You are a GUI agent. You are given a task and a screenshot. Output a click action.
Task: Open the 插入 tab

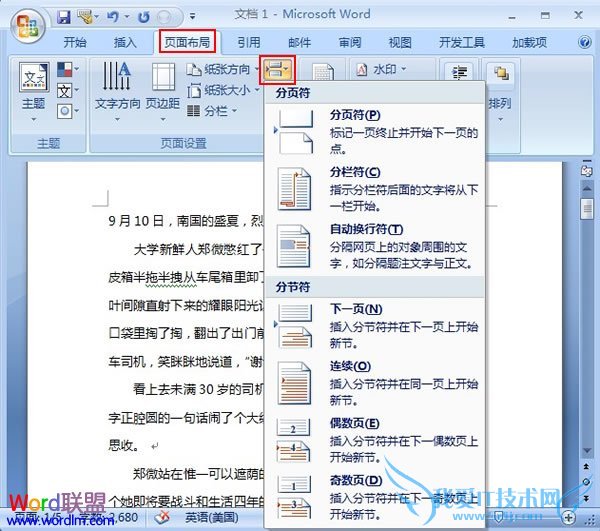click(x=125, y=42)
